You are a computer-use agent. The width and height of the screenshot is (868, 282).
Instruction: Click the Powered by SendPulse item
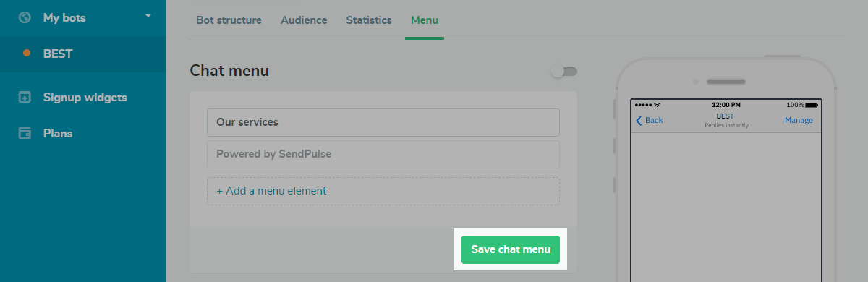383,154
